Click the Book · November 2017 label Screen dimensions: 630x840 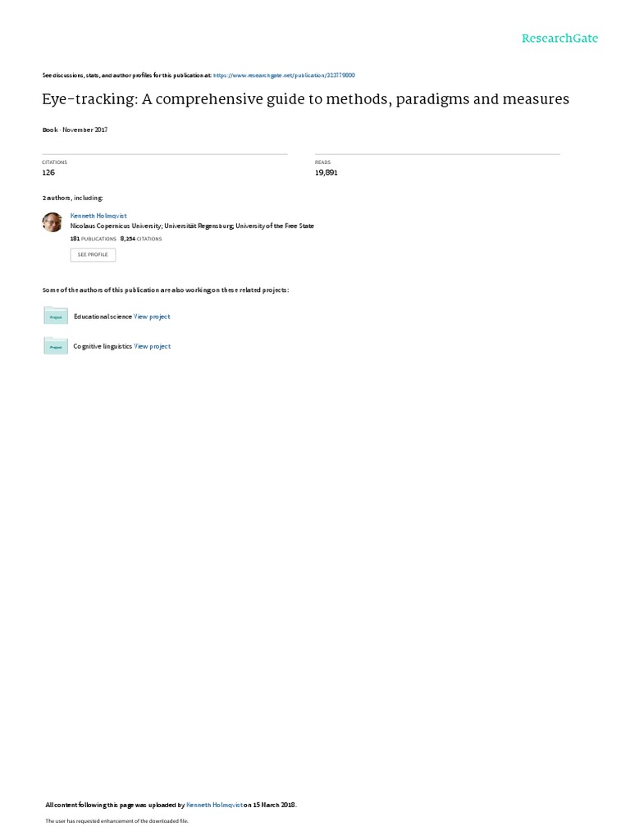75,130
